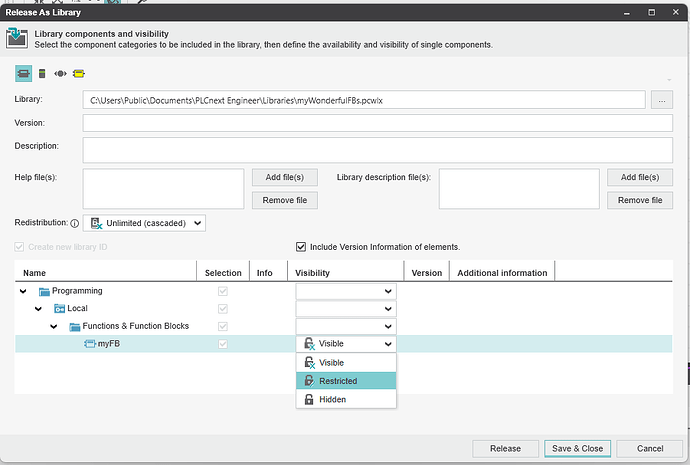Click the Version column header
690x465 pixels.
tap(426, 273)
